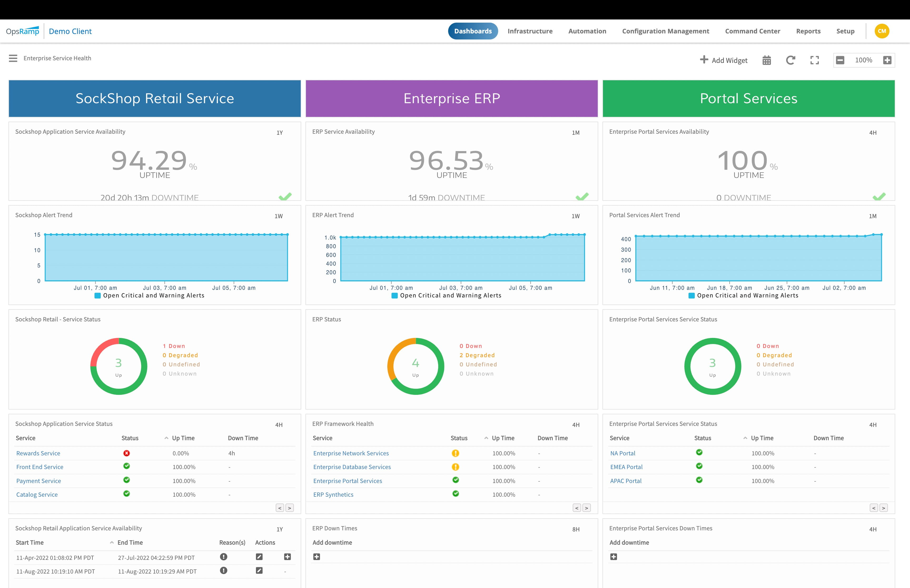Click the CM profile avatar
Screen dimensions: 910x588
(882, 31)
